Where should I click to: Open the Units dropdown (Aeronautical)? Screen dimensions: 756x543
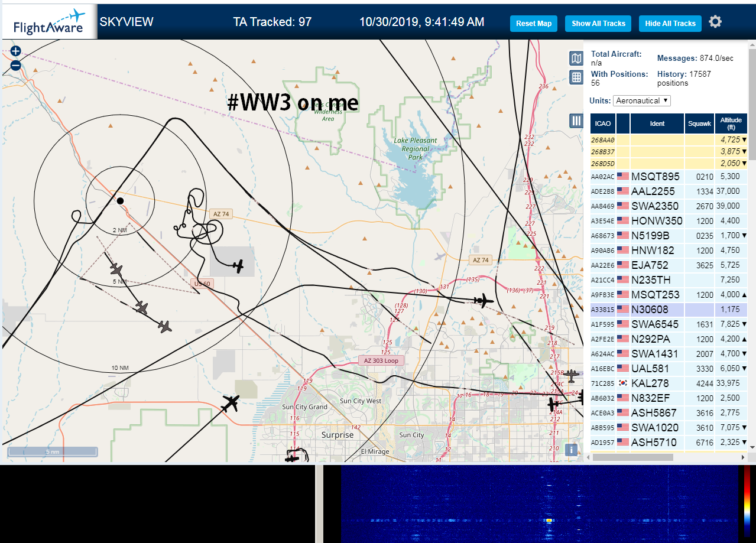click(x=642, y=100)
